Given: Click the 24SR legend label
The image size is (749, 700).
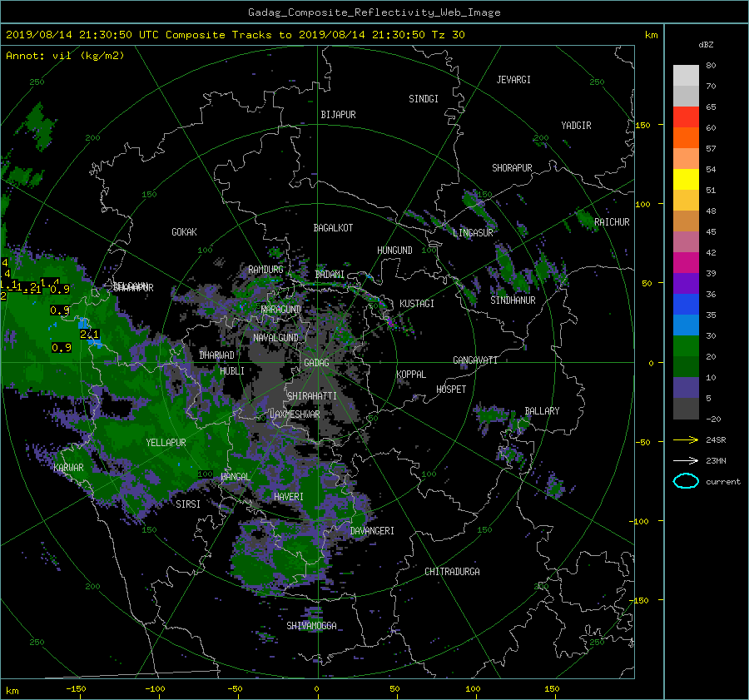Looking at the screenshot, I should pyautogui.click(x=716, y=439).
